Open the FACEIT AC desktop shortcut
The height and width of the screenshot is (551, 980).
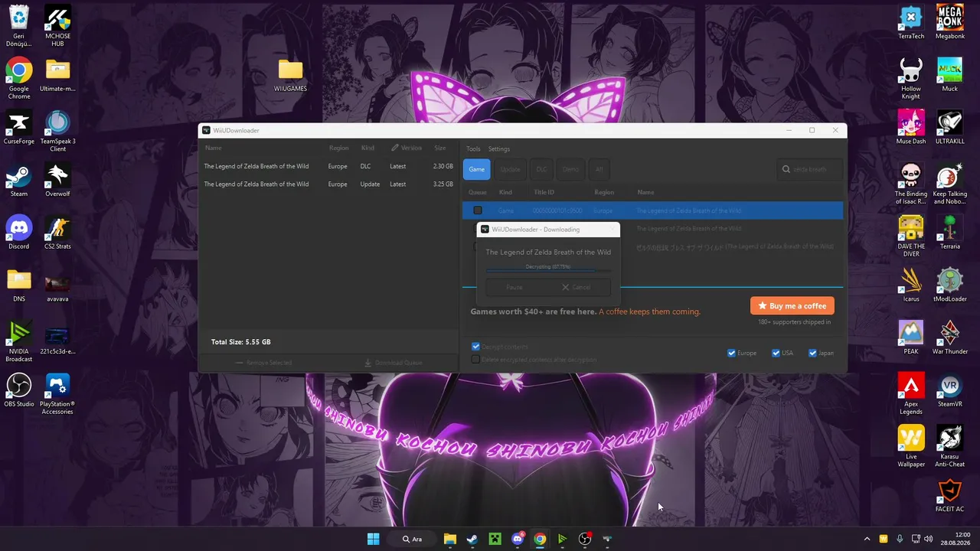tap(950, 495)
